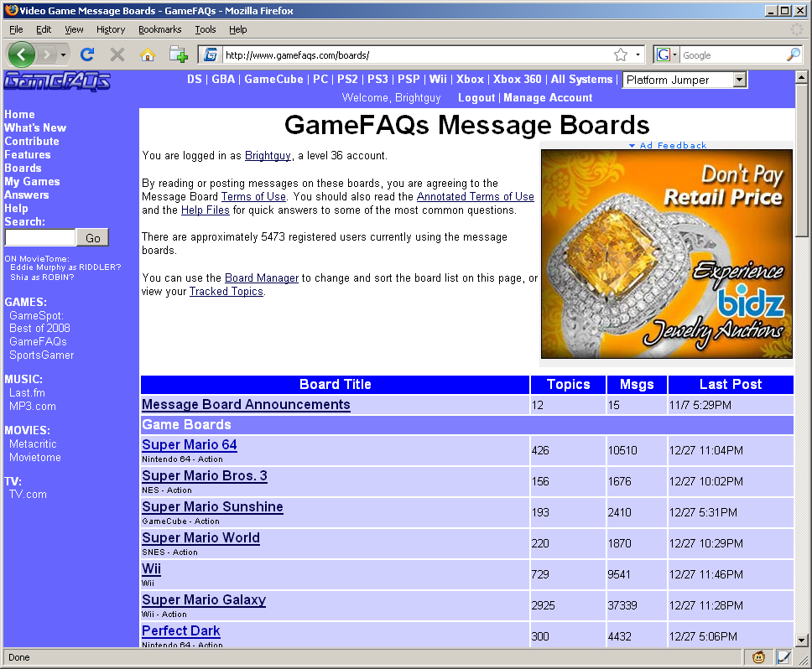Click the notepad pencil icon in status bar
The image size is (812, 669).
(783, 657)
